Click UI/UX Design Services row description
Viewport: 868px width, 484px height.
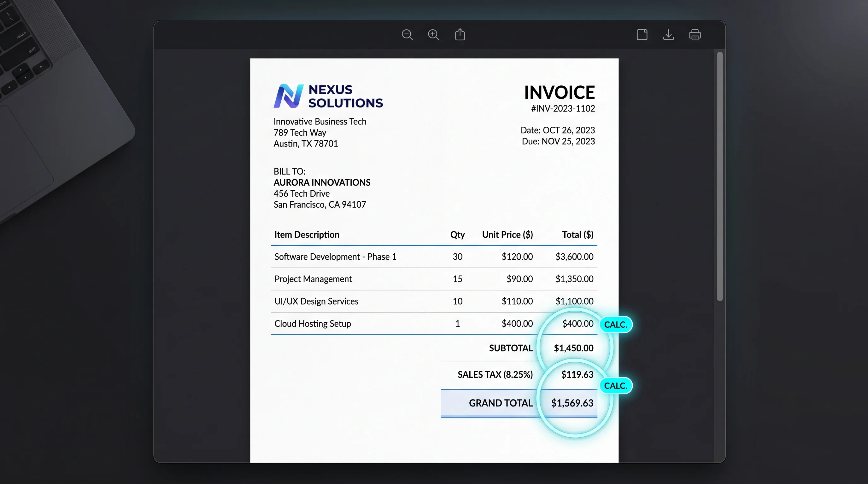point(316,301)
